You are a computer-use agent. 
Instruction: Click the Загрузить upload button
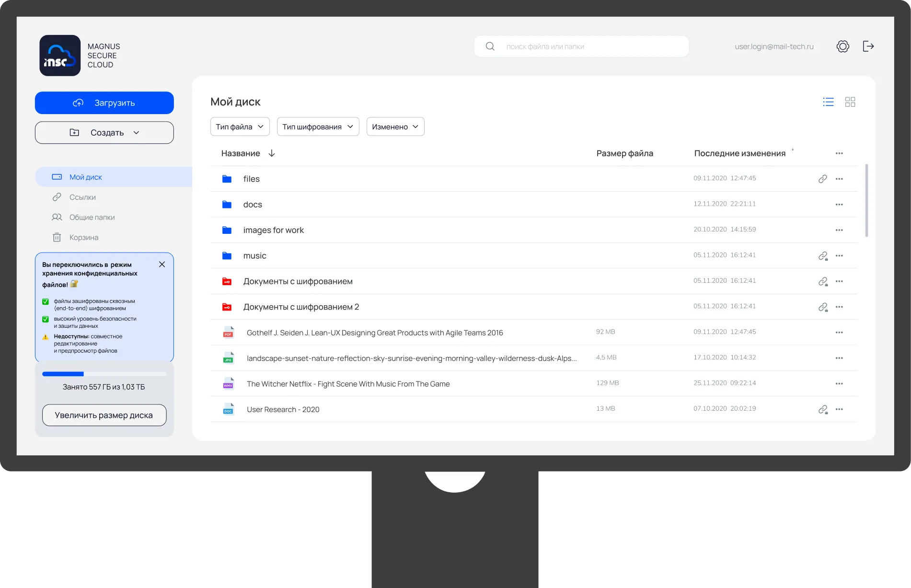click(104, 103)
